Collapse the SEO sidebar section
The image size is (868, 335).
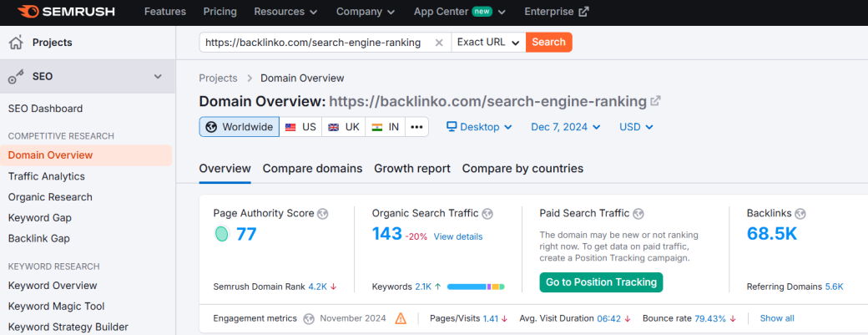pyautogui.click(x=158, y=76)
